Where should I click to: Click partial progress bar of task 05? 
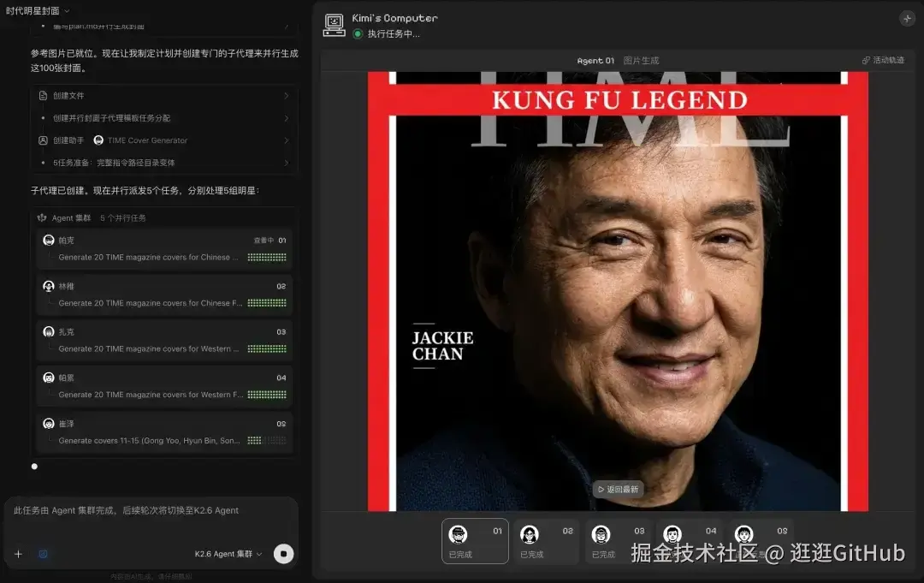[267, 440]
